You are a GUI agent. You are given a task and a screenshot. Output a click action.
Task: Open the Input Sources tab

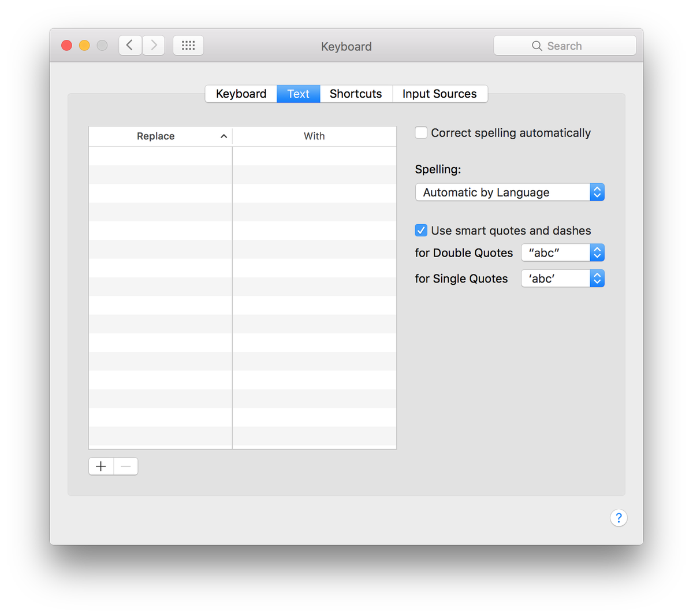[x=439, y=94]
